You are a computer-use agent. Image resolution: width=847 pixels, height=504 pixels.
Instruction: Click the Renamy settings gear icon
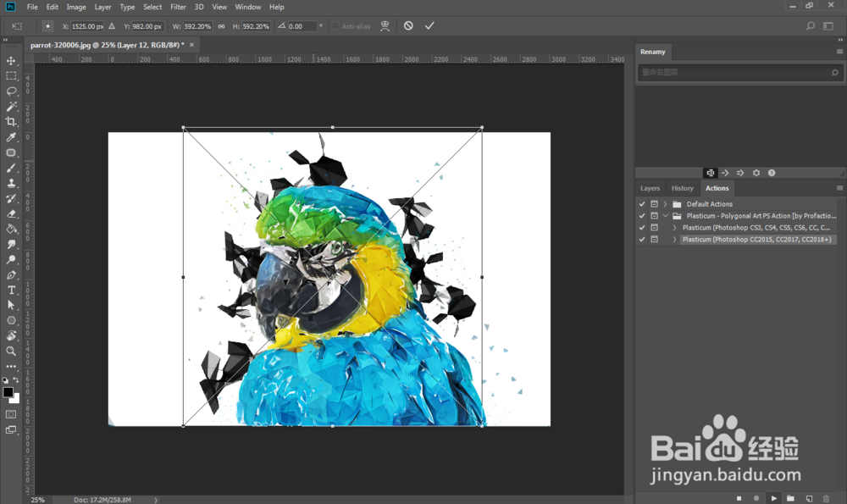(x=756, y=173)
